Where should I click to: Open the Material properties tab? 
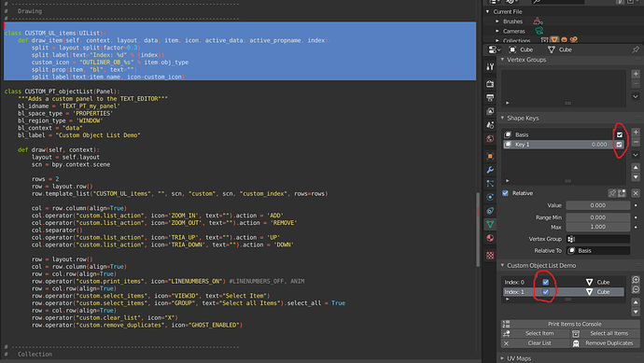pyautogui.click(x=490, y=238)
